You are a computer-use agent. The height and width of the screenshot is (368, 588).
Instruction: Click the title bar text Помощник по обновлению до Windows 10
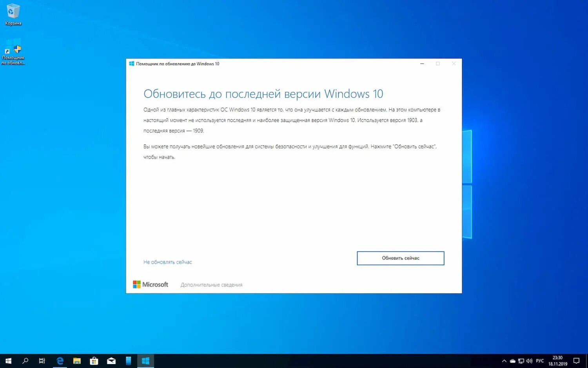point(178,64)
